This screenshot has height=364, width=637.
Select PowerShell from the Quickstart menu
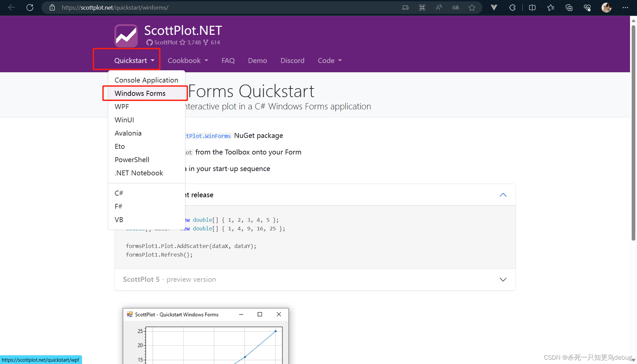point(146,159)
